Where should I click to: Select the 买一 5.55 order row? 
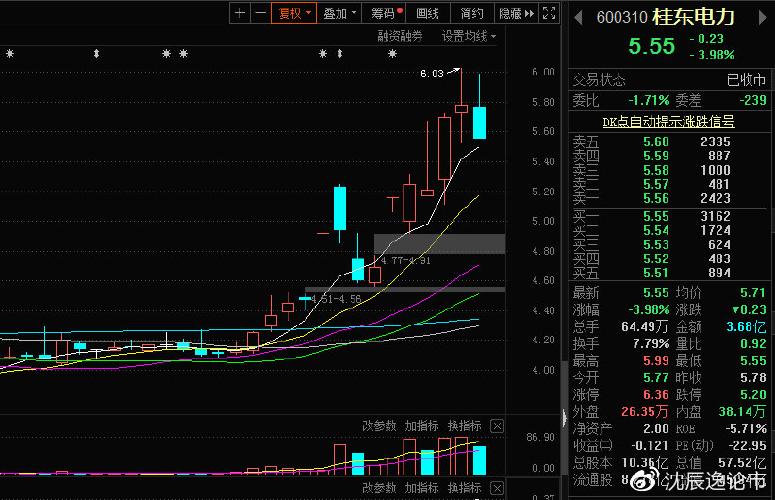669,216
